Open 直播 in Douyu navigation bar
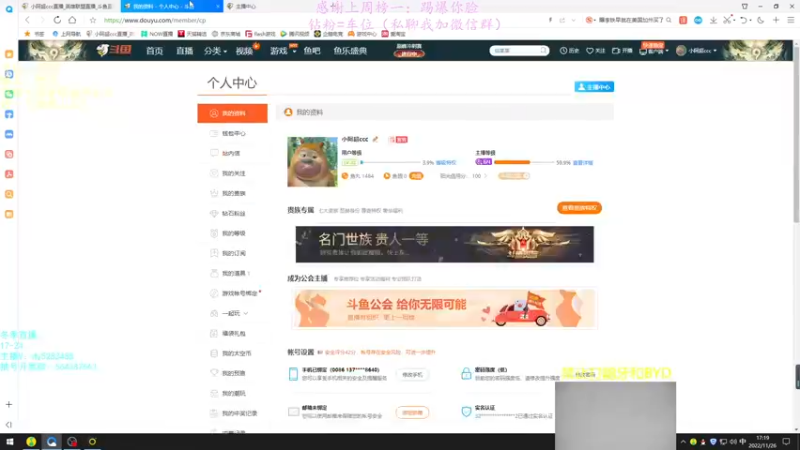 click(184, 51)
